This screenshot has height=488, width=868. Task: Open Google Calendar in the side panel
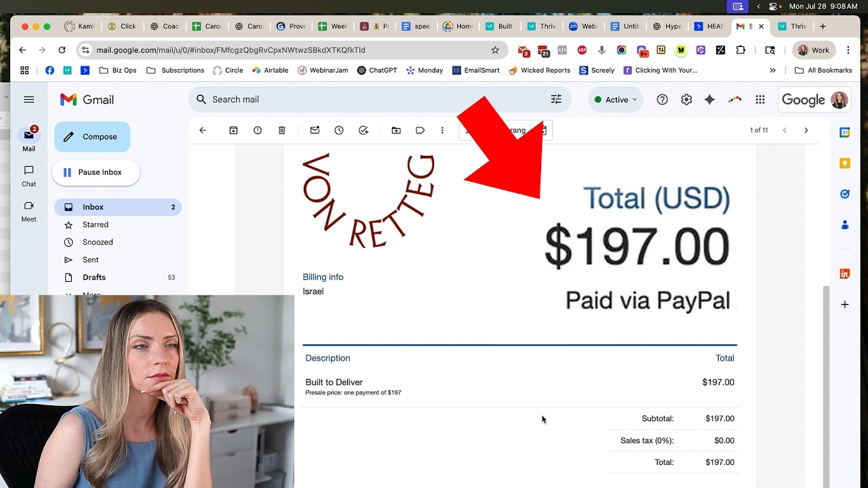[845, 133]
